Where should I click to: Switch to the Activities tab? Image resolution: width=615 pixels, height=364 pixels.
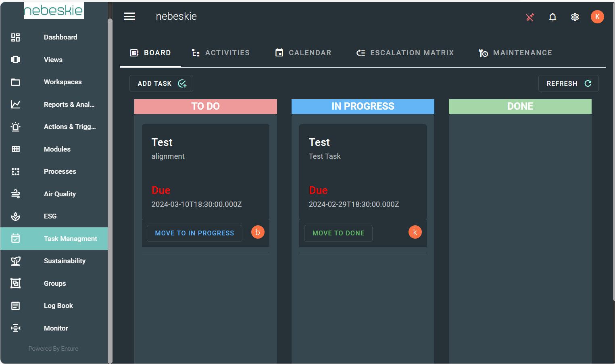tap(221, 53)
